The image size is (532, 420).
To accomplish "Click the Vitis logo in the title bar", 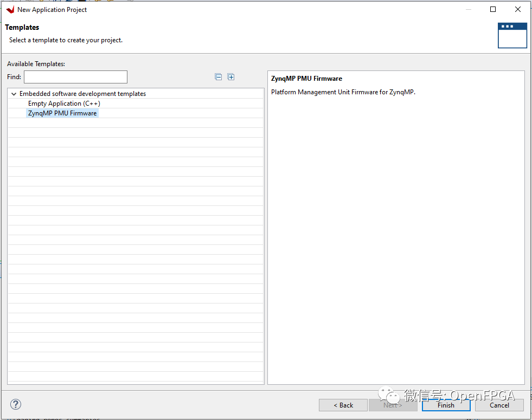I will pyautogui.click(x=10, y=10).
